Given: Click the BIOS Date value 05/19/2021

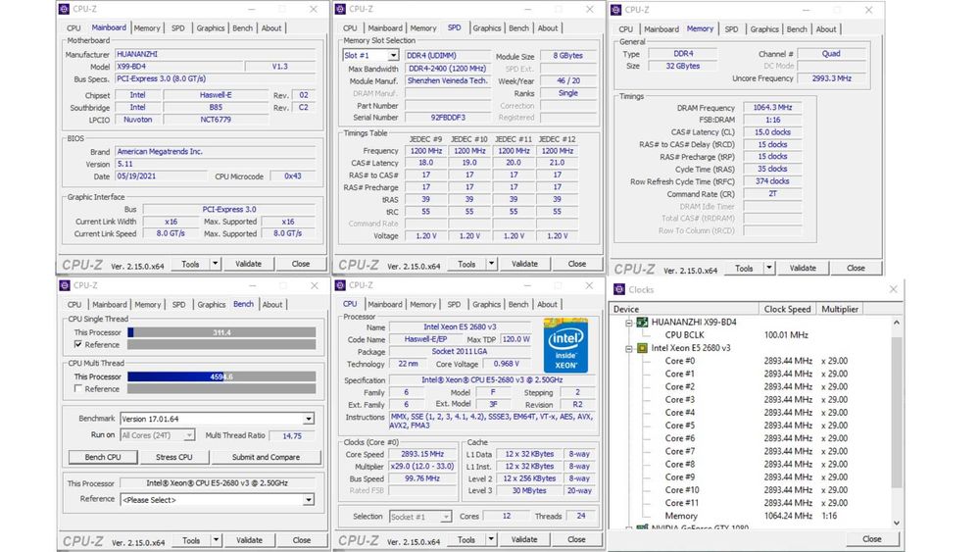Looking at the screenshot, I should 161,176.
